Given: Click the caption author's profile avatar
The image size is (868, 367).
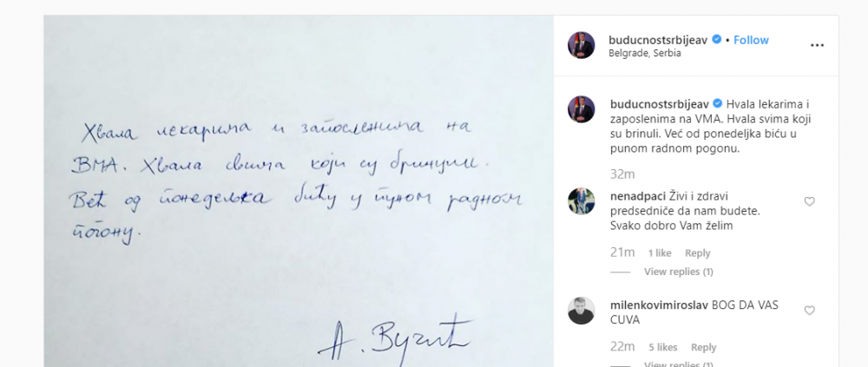Looking at the screenshot, I should pyautogui.click(x=582, y=109).
